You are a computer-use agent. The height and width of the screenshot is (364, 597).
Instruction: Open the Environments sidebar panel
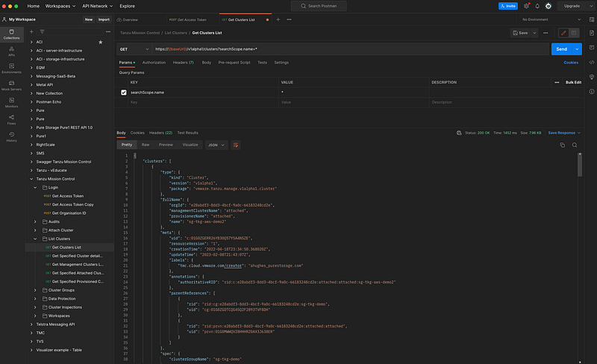tap(11, 68)
